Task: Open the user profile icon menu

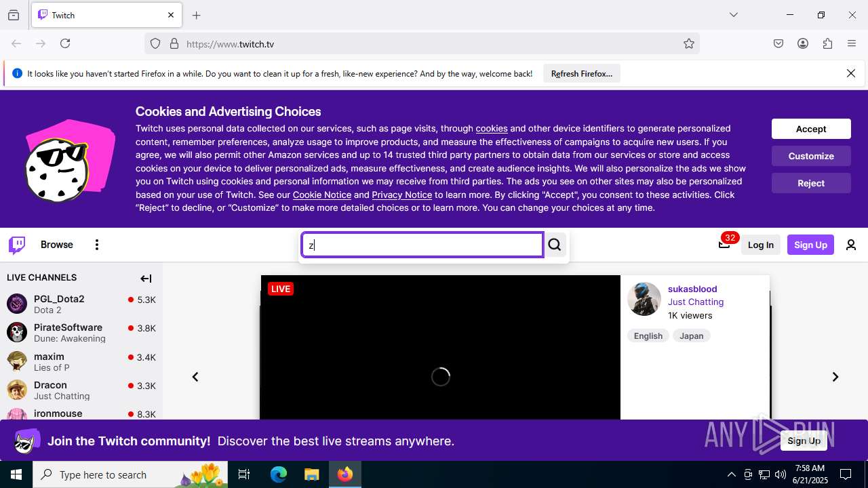Action: click(x=851, y=245)
